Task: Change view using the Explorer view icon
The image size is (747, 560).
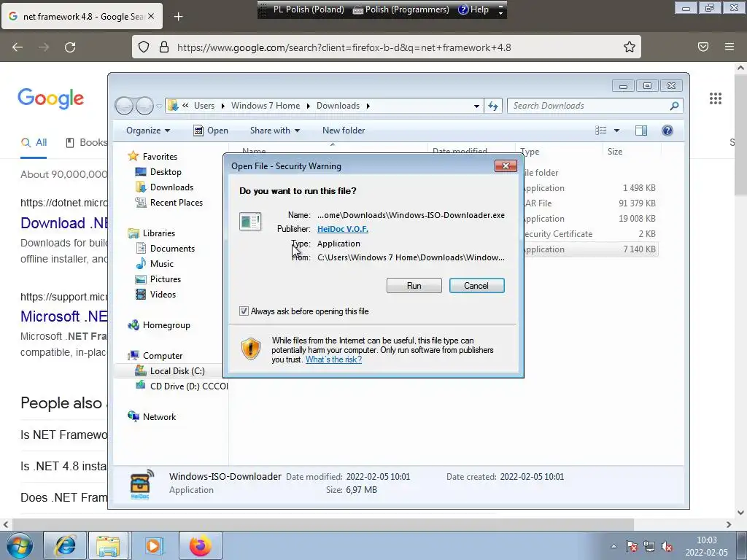Action: coord(601,131)
